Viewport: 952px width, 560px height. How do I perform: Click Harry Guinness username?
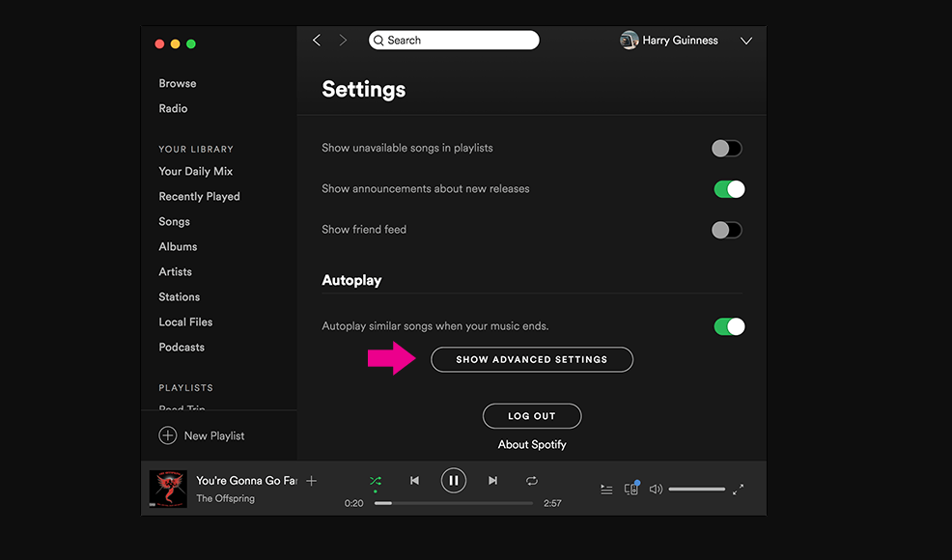tap(680, 41)
